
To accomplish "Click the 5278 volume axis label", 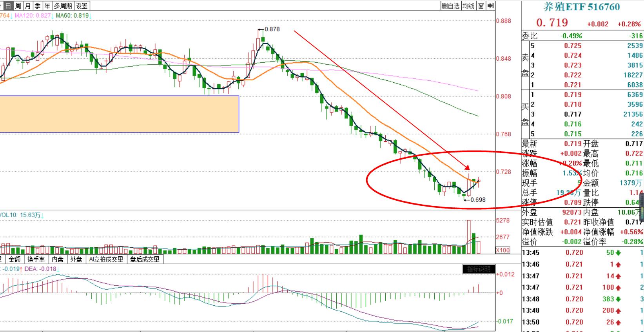I will 503,220.
